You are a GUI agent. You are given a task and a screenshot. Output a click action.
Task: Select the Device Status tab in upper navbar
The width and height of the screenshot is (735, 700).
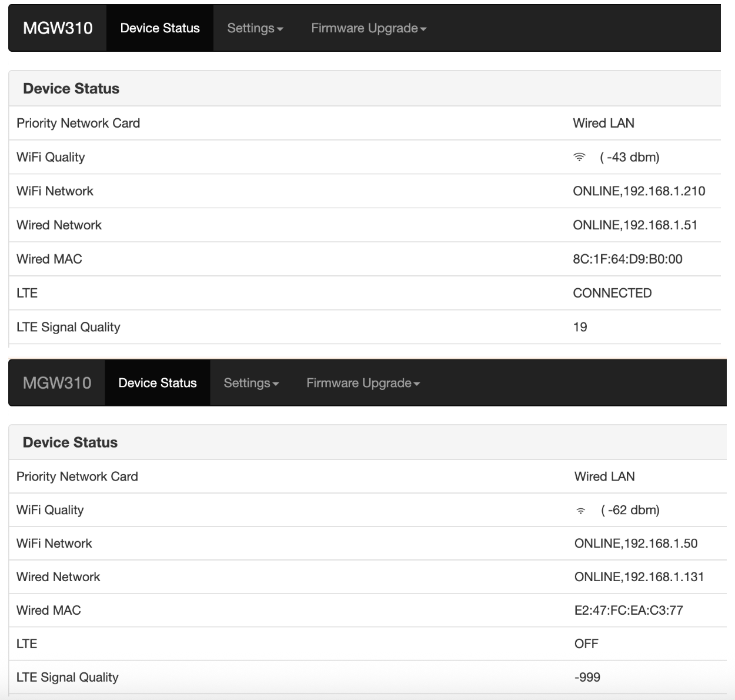pos(160,28)
